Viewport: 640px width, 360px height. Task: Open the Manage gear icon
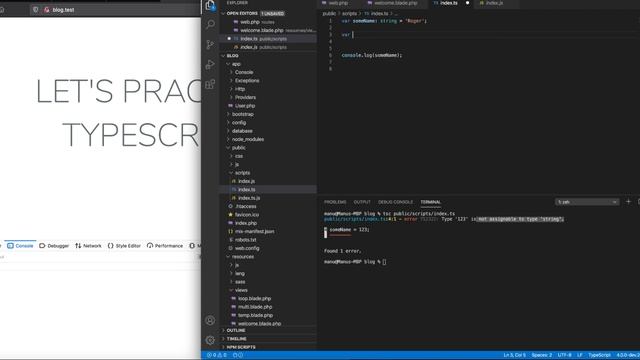tap(210, 340)
